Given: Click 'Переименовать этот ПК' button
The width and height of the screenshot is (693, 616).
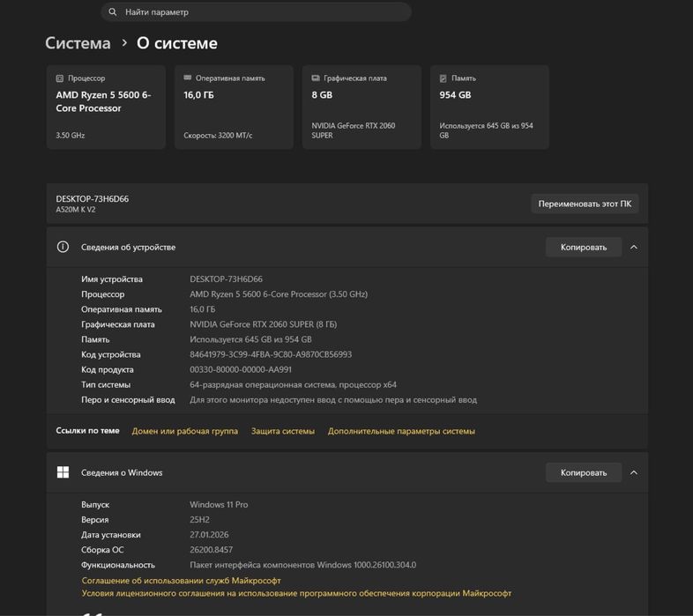Looking at the screenshot, I should point(585,204).
